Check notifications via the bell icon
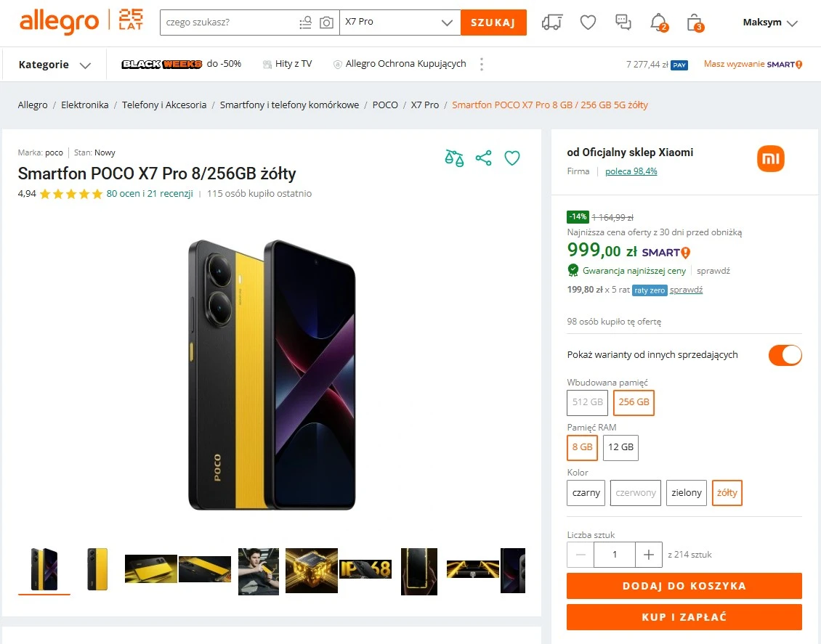821x644 pixels. coord(658,23)
